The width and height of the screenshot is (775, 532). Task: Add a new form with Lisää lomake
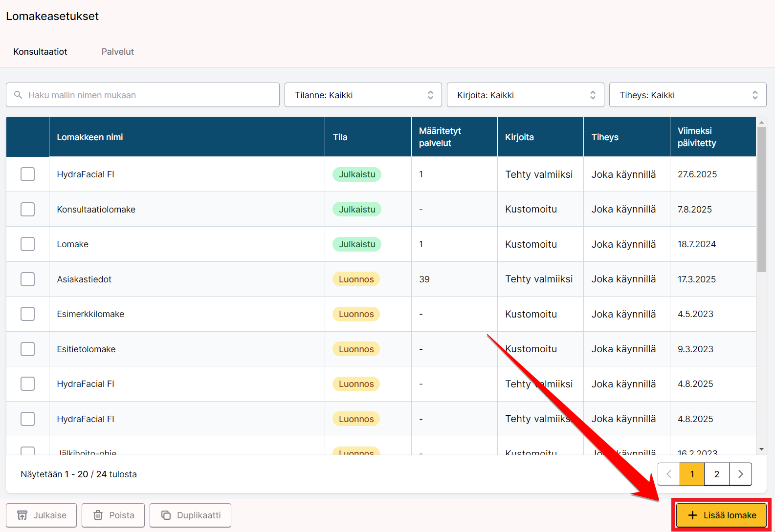coord(722,515)
